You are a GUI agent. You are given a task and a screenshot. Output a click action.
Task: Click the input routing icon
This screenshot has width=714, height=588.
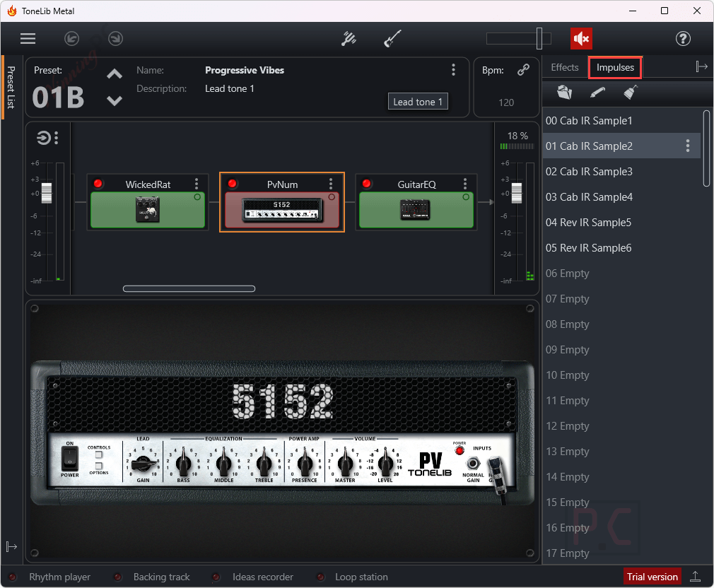pos(44,137)
